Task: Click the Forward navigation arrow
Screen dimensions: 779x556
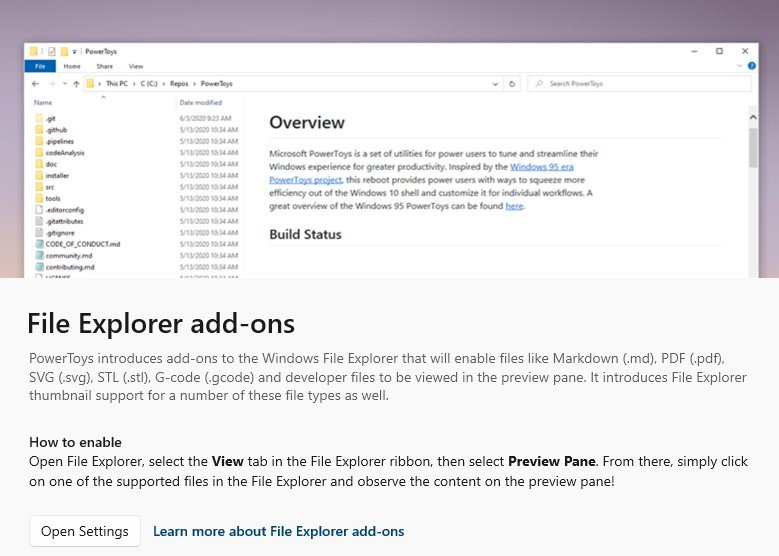Action: [x=51, y=83]
